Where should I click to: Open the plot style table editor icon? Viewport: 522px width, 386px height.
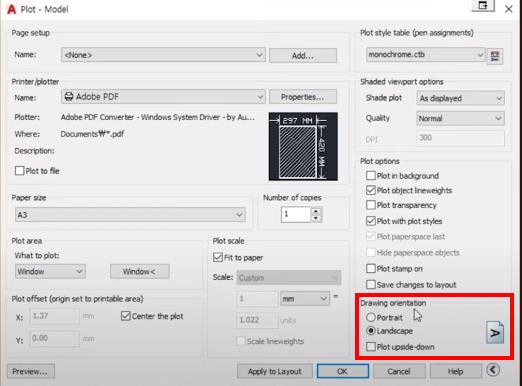point(495,56)
